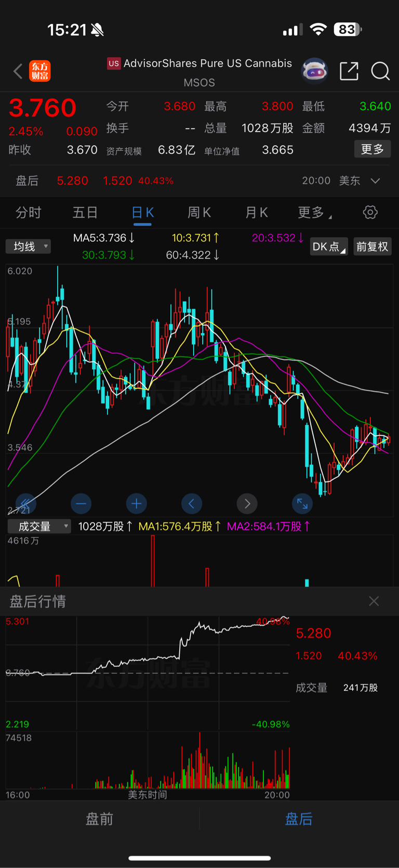
Task: Tap the 前复权 adjustment button
Action: (x=373, y=247)
